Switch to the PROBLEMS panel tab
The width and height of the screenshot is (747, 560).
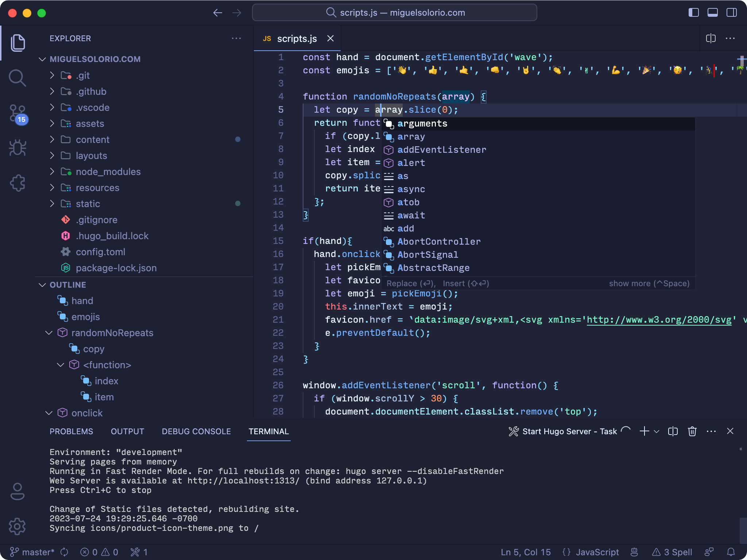71,431
